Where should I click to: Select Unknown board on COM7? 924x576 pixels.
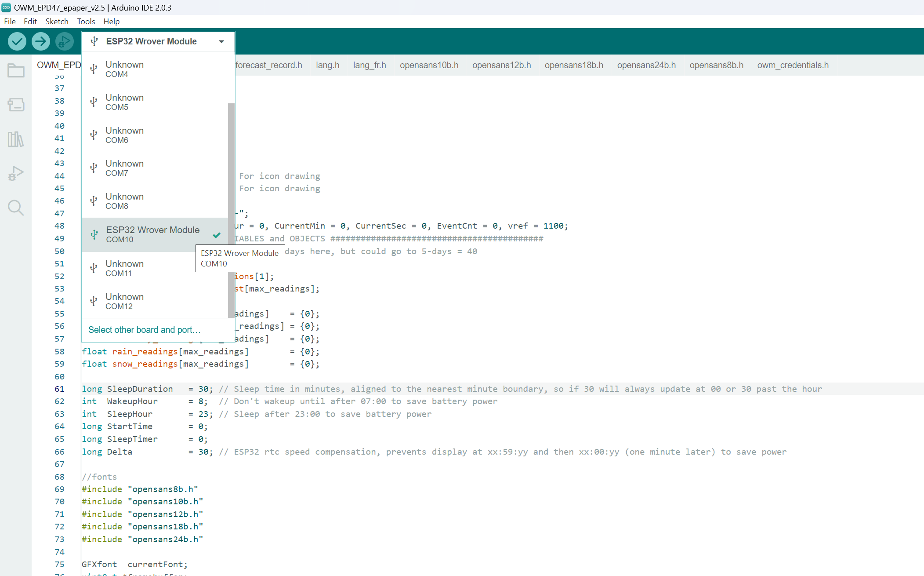(155, 168)
